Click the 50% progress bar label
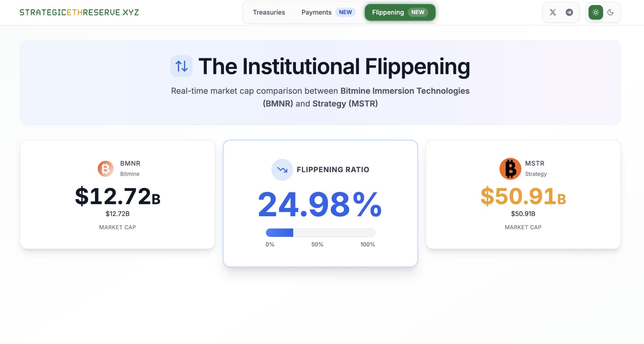Image resolution: width=644 pixels, height=344 pixels. coord(317,245)
